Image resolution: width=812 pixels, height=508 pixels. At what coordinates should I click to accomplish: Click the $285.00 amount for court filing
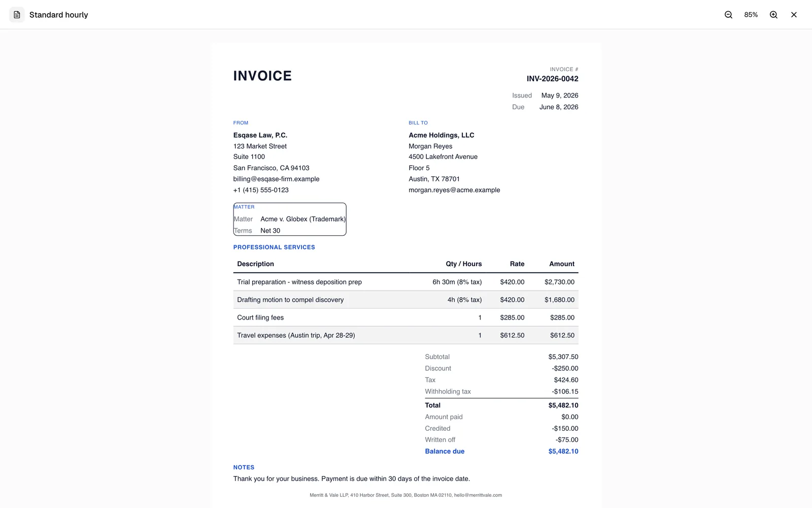click(562, 317)
